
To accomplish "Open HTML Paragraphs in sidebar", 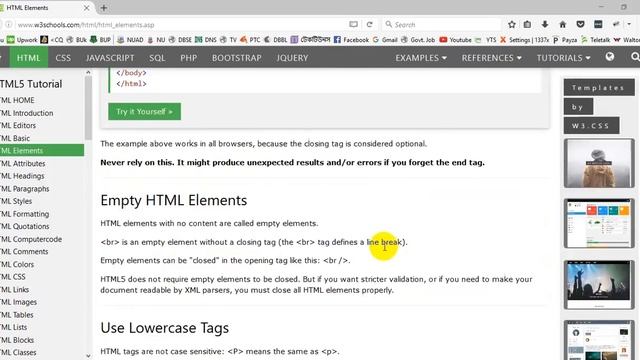I will [24, 189].
